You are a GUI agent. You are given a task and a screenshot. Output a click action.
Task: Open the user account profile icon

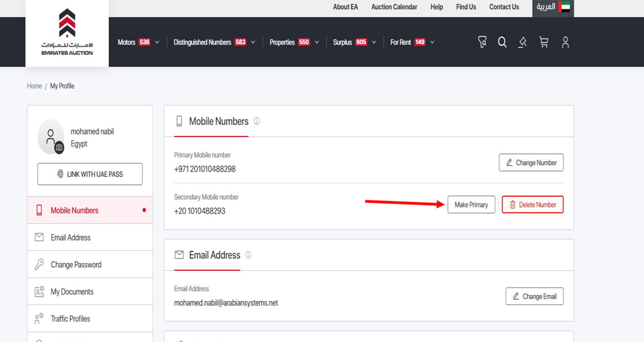(x=565, y=42)
